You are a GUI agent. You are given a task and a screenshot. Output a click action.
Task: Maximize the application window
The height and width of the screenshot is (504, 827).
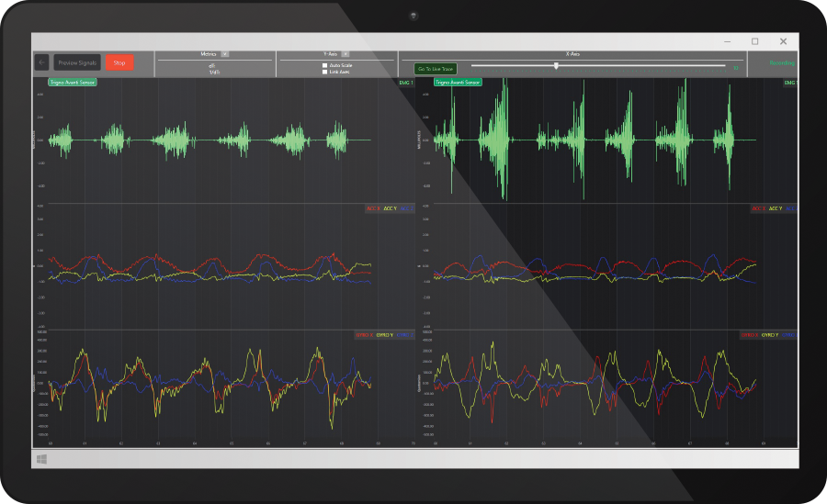click(754, 41)
